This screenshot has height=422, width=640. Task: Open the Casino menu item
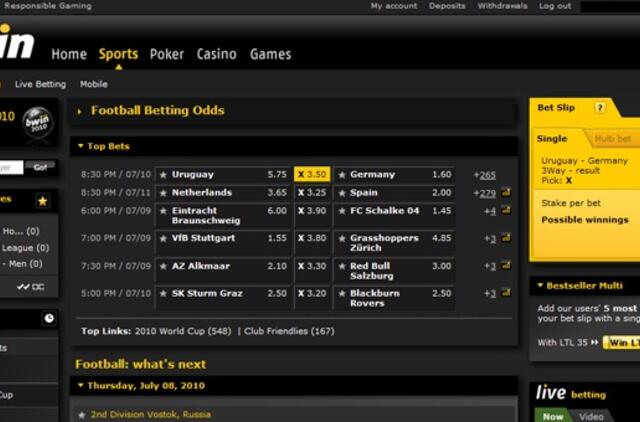[216, 54]
